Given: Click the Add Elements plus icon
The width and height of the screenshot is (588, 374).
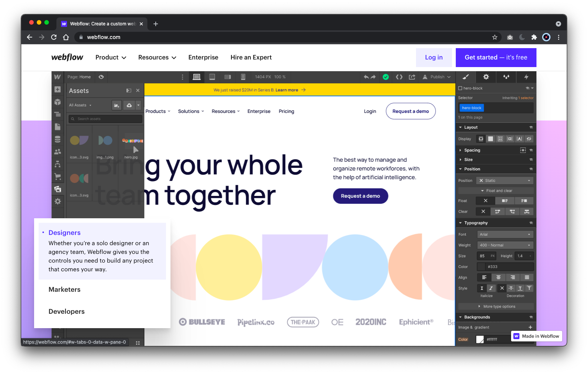Looking at the screenshot, I should [58, 89].
